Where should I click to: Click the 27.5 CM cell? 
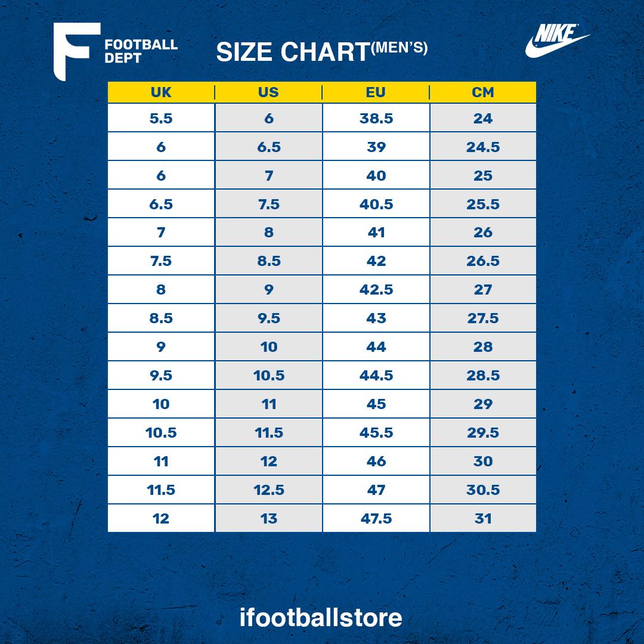(483, 318)
